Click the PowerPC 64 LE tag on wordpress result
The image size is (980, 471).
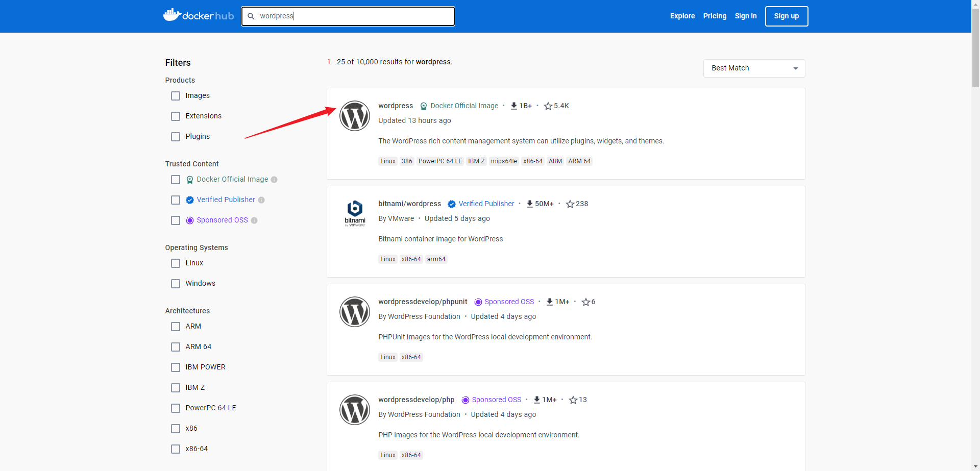click(440, 161)
